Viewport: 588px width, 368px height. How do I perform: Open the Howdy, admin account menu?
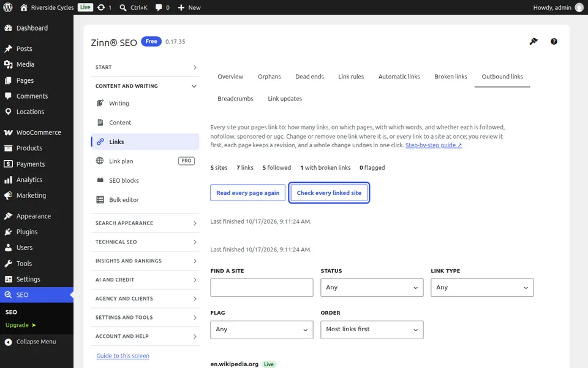pos(558,7)
